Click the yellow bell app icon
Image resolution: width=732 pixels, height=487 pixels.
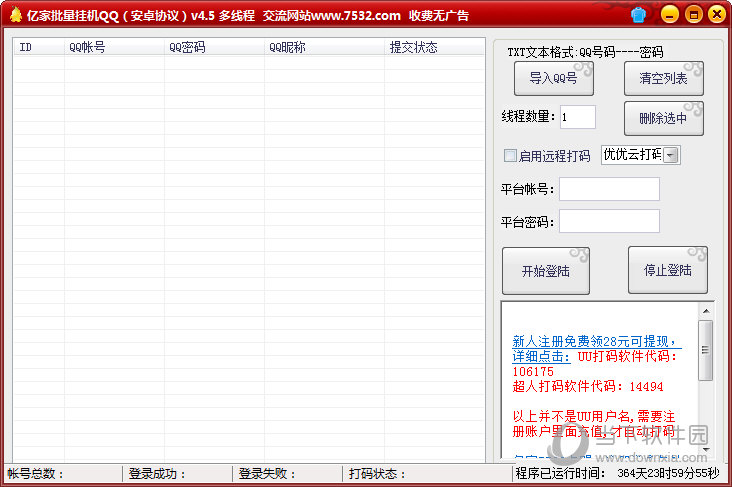[x=15, y=15]
